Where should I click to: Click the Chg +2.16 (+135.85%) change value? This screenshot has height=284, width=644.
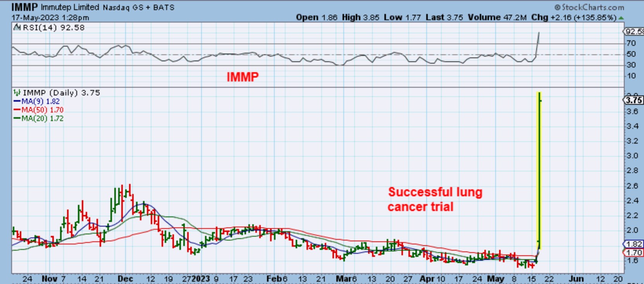tap(573, 17)
